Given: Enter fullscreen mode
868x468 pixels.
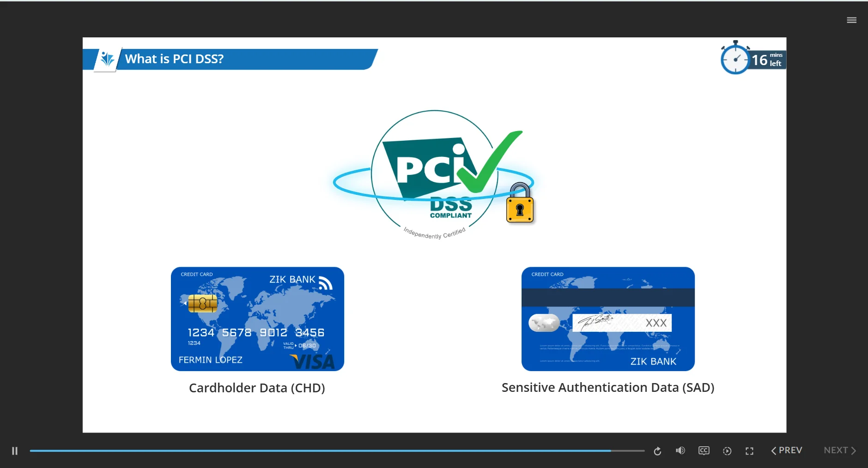Looking at the screenshot, I should click(749, 451).
